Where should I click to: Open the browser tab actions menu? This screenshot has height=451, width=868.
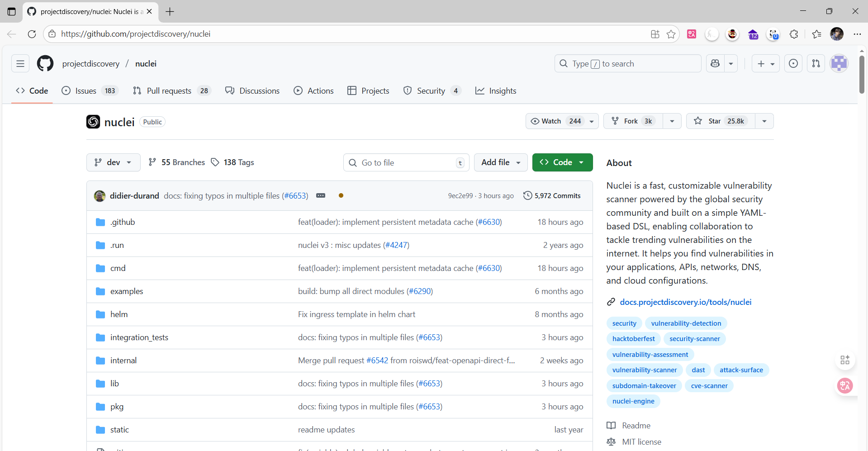(x=12, y=11)
